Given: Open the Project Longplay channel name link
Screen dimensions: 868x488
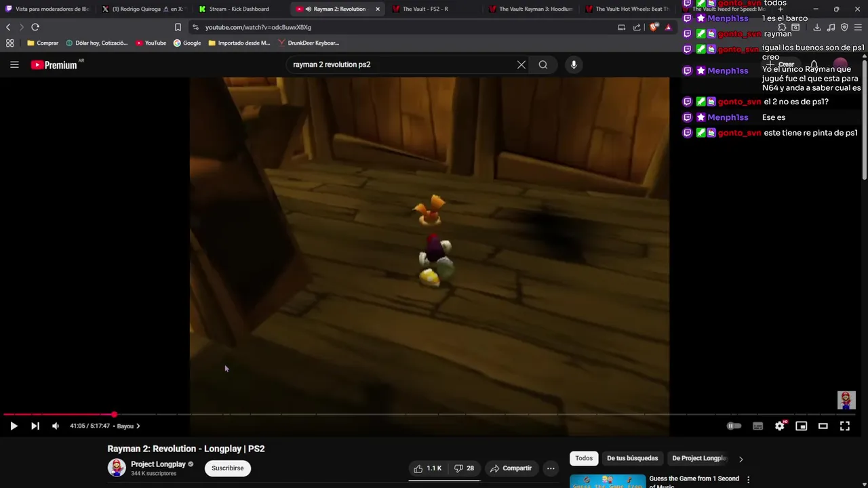Looking at the screenshot, I should tap(158, 464).
